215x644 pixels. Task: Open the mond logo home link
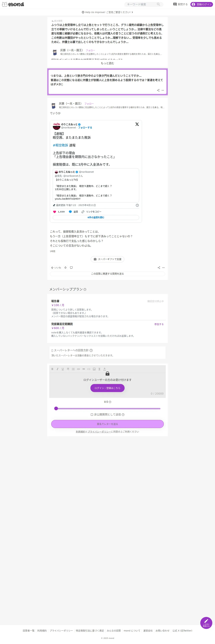pyautogui.click(x=13, y=4)
